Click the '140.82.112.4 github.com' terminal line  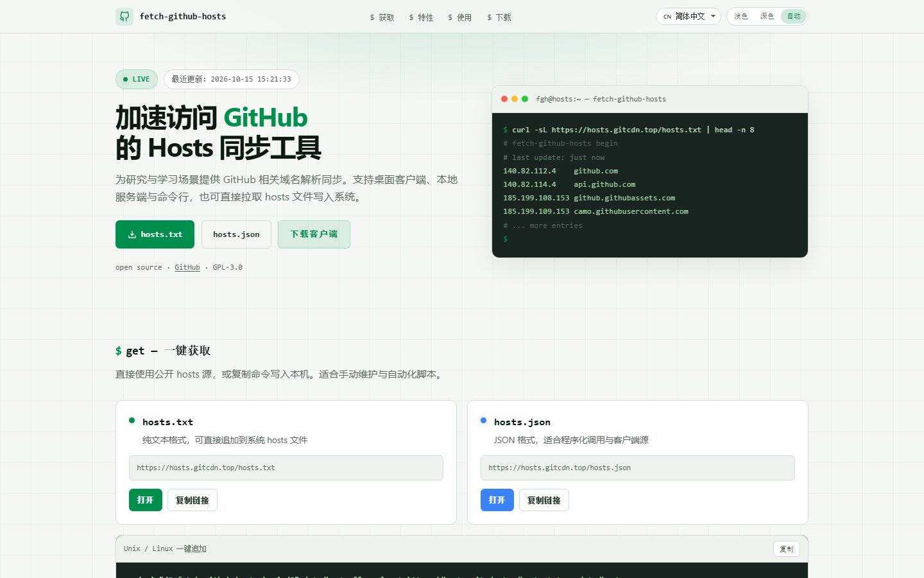[x=561, y=171]
